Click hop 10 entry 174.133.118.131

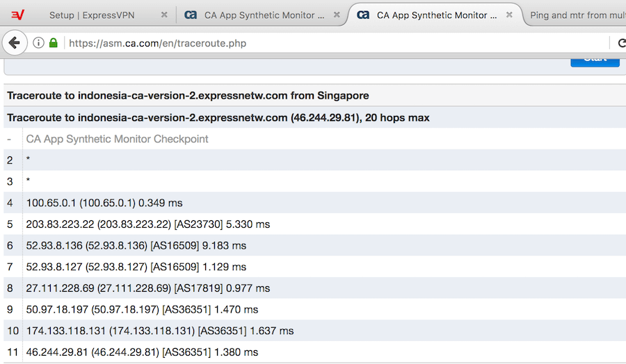pyautogui.click(x=160, y=331)
